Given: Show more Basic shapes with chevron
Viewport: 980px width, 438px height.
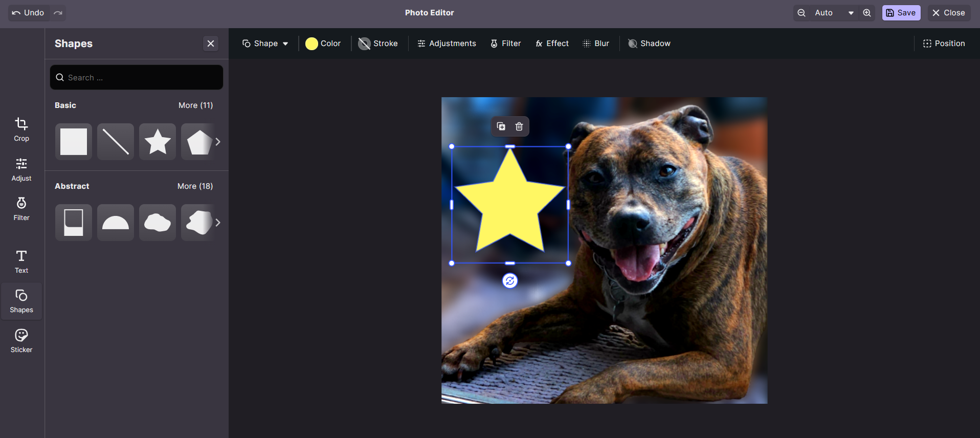Looking at the screenshot, I should click(x=218, y=142).
